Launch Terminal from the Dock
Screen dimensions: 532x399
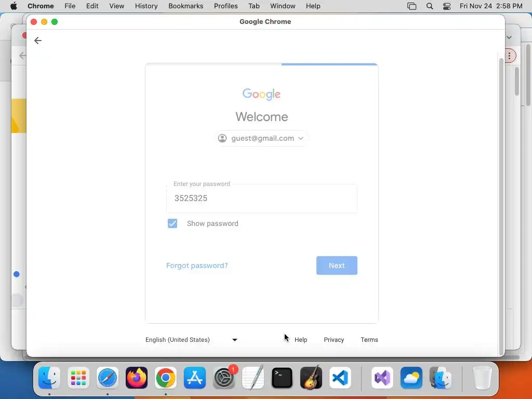click(282, 378)
